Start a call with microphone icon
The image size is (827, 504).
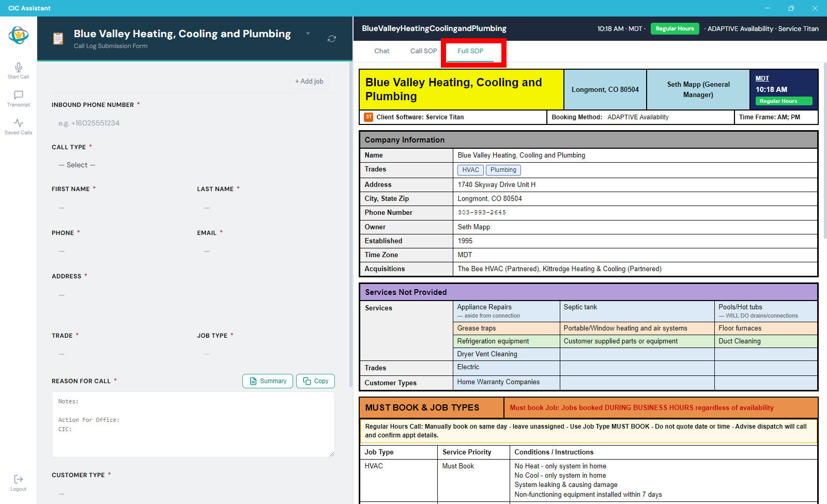[19, 71]
